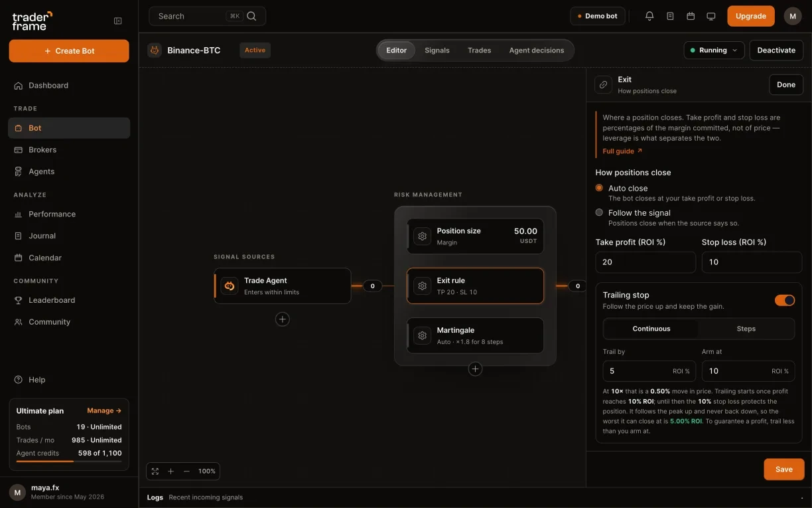Save the exit settings
Viewport: 812px width, 508px height.
point(784,469)
